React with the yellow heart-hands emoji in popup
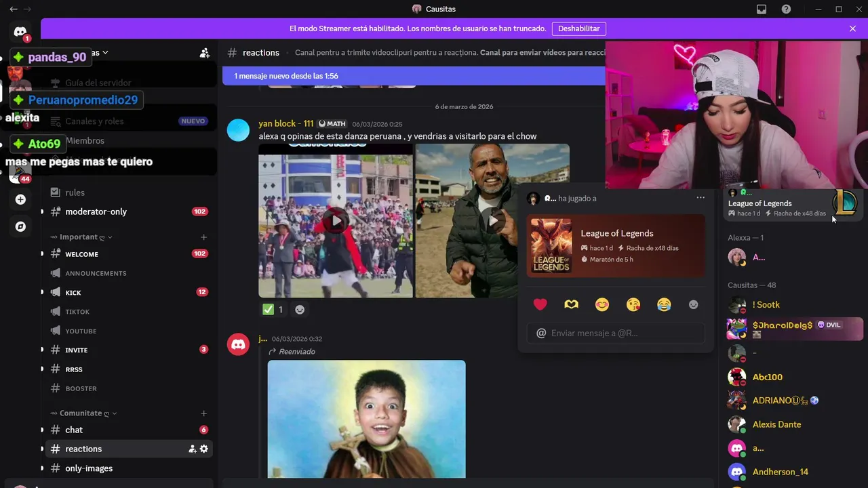Image resolution: width=868 pixels, height=488 pixels. [x=571, y=305]
